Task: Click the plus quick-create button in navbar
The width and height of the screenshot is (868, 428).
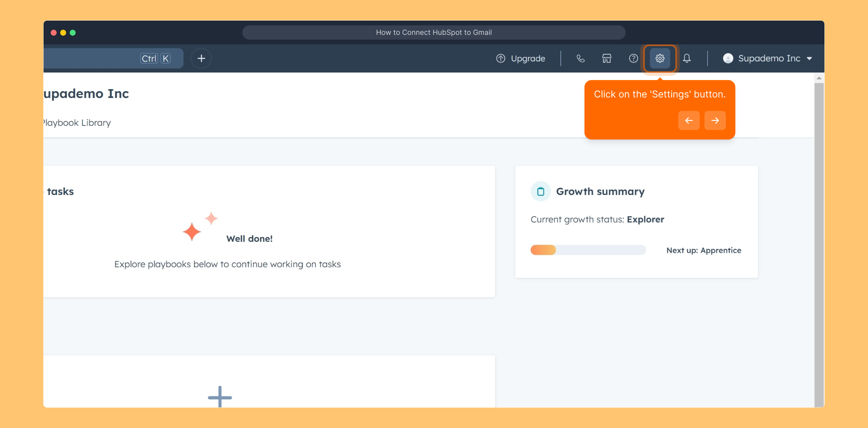Action: 201,59
